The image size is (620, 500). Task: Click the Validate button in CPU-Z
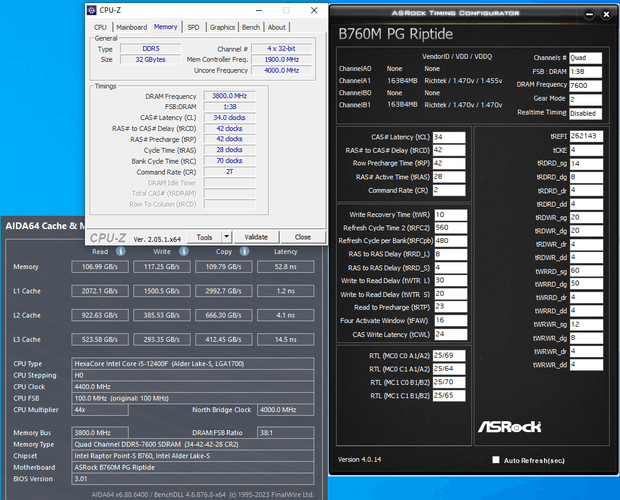256,237
